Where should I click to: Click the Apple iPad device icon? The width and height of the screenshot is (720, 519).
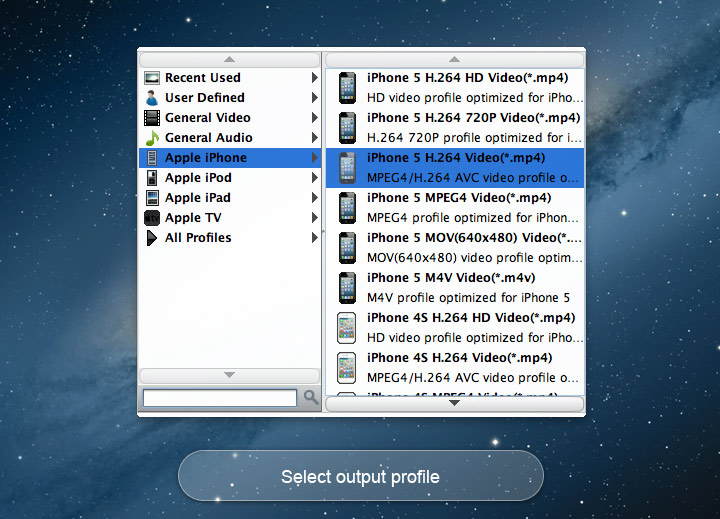152,197
